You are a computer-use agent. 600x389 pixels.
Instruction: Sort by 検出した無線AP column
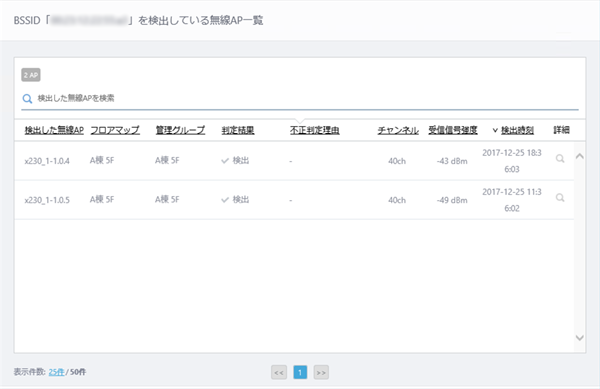[54, 130]
